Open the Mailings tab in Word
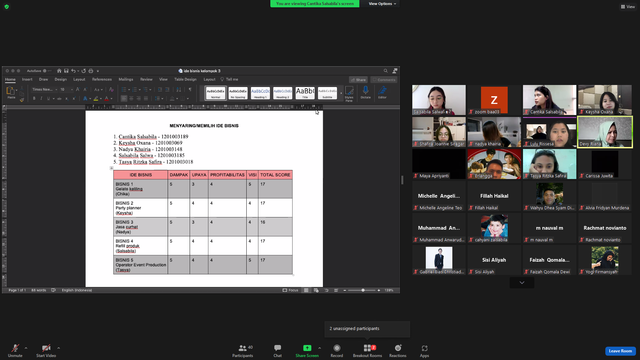The width and height of the screenshot is (640, 360). point(126,79)
